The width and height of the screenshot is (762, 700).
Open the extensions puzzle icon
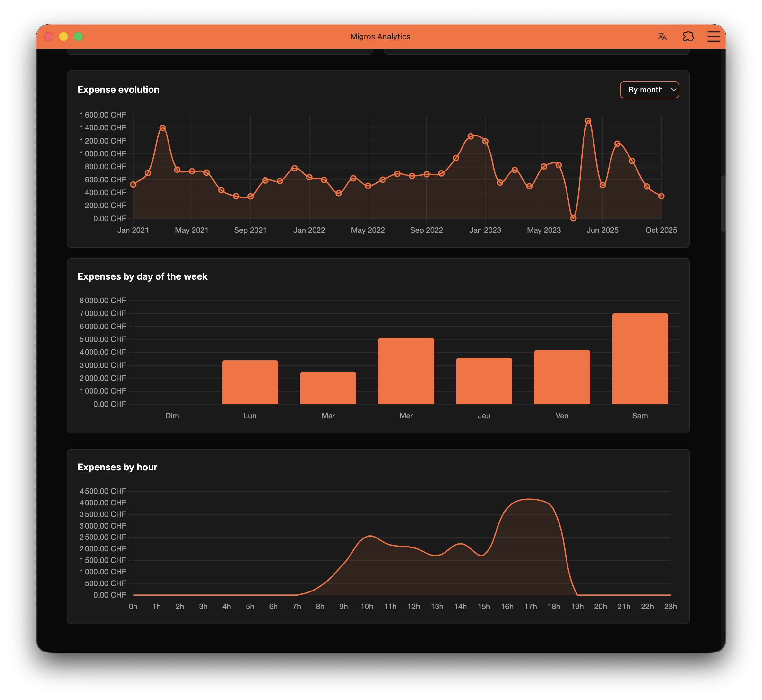[688, 36]
